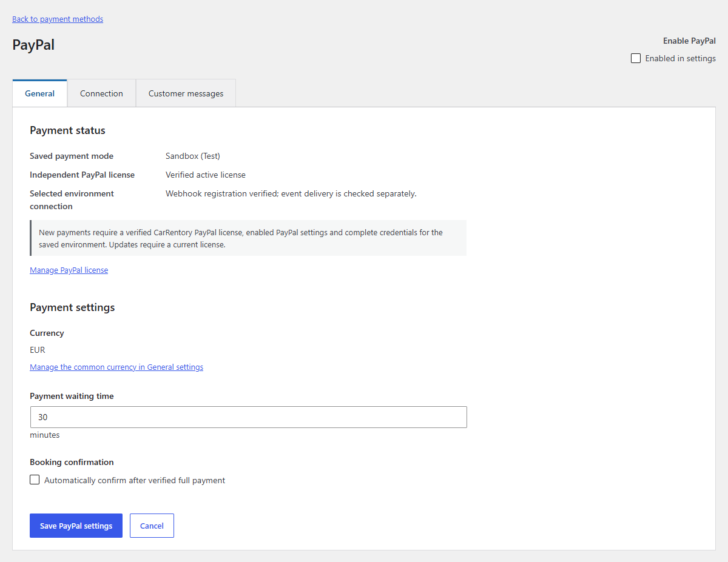Follow the Manage PayPal license link
This screenshot has height=562, width=728.
tap(69, 270)
